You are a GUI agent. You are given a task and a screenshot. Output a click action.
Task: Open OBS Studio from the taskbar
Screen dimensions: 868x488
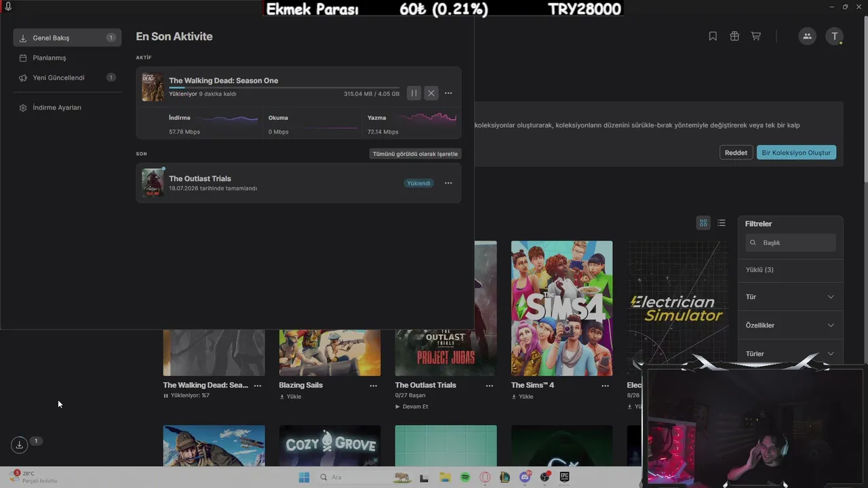pos(545,477)
